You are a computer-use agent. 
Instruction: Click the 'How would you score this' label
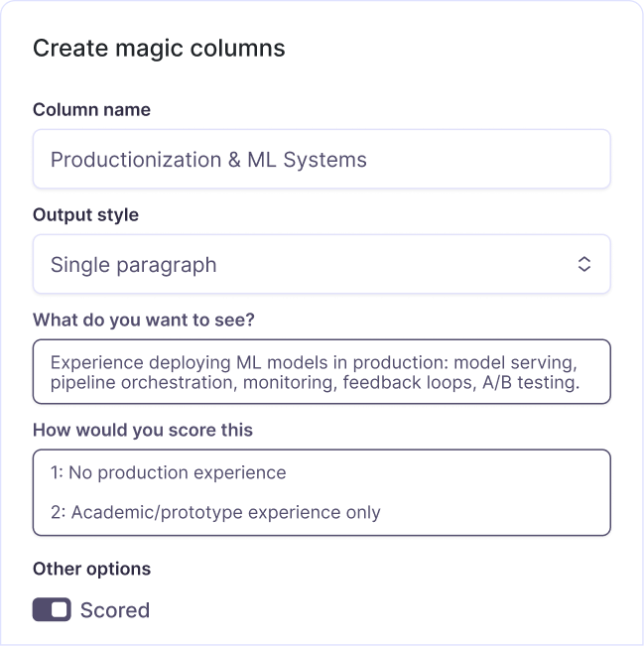pyautogui.click(x=143, y=430)
